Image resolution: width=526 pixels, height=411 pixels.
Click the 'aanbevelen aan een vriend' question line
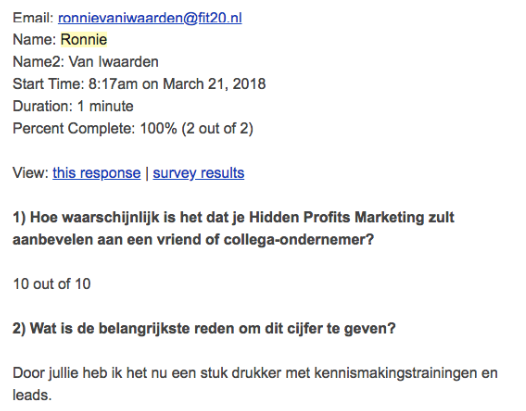tap(193, 240)
